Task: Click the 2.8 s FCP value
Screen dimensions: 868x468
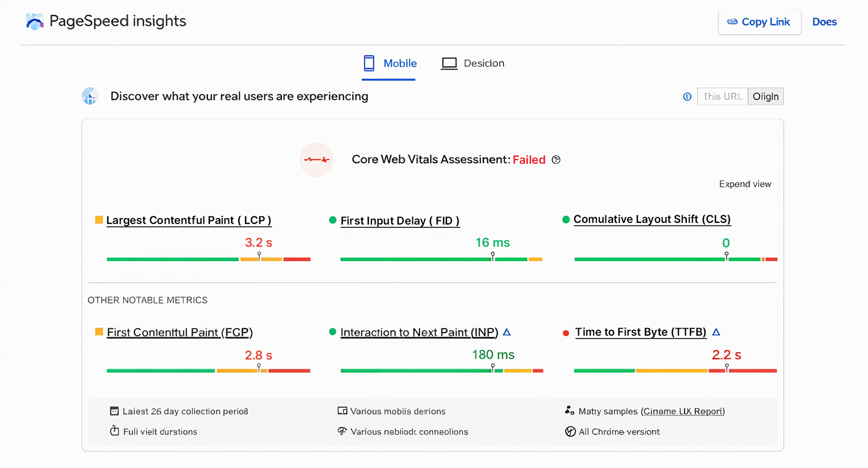Action: click(x=258, y=355)
